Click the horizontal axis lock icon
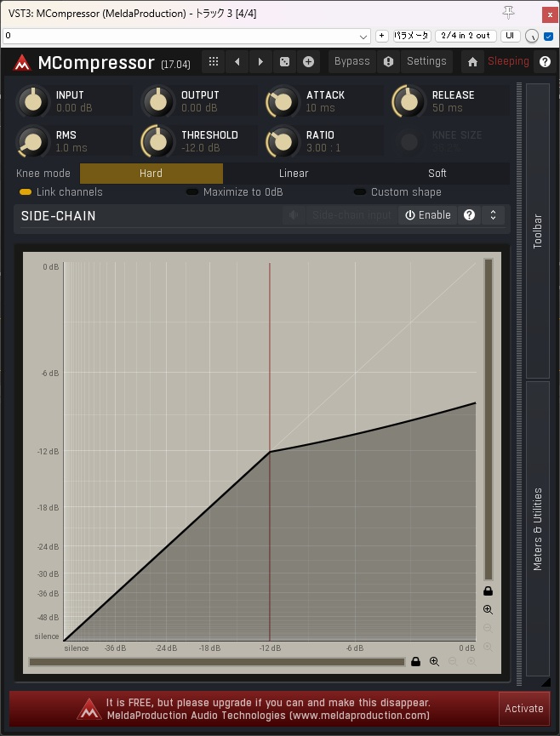 coord(415,662)
